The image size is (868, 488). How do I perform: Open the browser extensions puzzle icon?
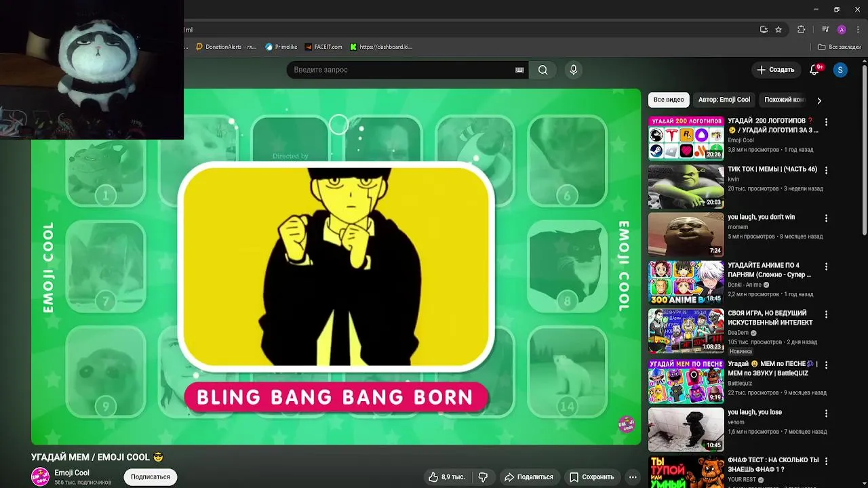pos(801,29)
